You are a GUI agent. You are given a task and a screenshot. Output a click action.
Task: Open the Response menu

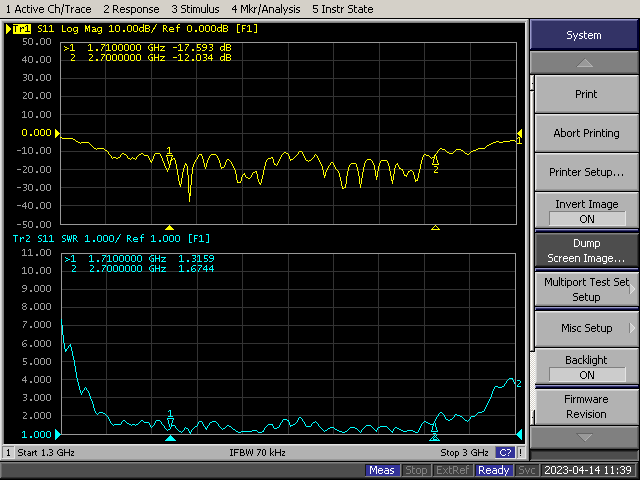pos(131,9)
